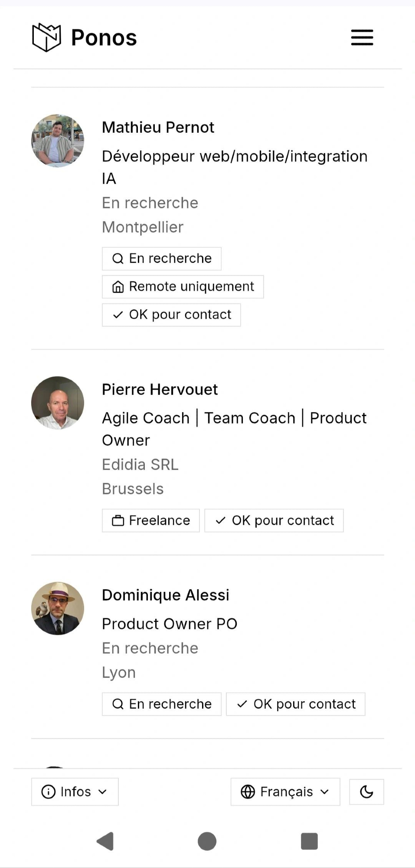Click Pierre's OK pour contact tag
Screen dimensions: 415x868
(274, 520)
